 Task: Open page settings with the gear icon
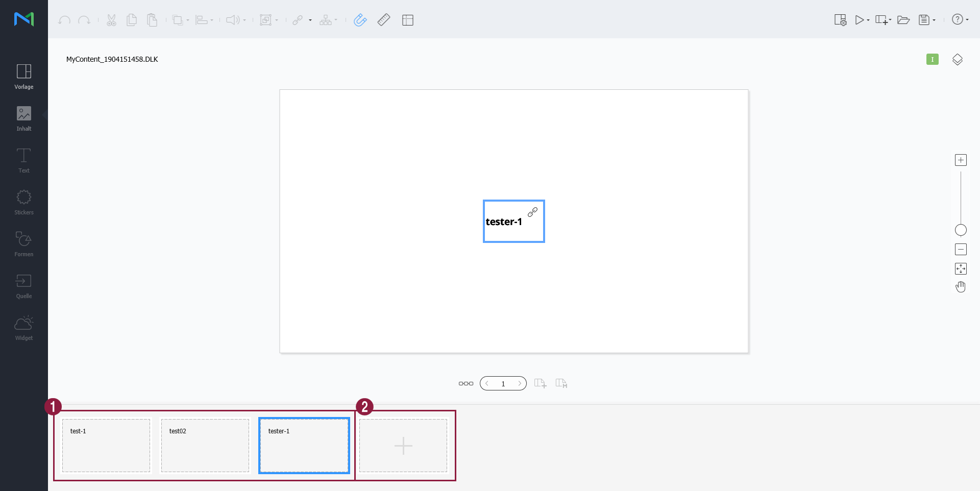(840, 20)
